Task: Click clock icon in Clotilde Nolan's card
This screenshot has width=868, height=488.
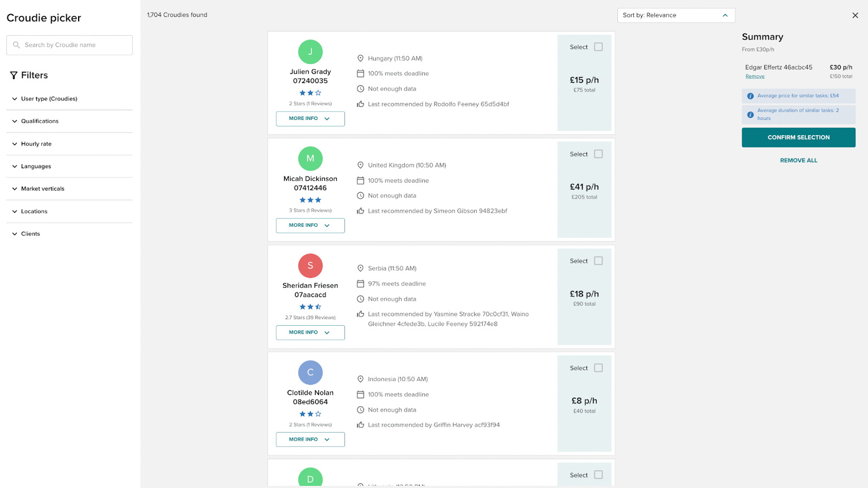Action: coord(360,409)
